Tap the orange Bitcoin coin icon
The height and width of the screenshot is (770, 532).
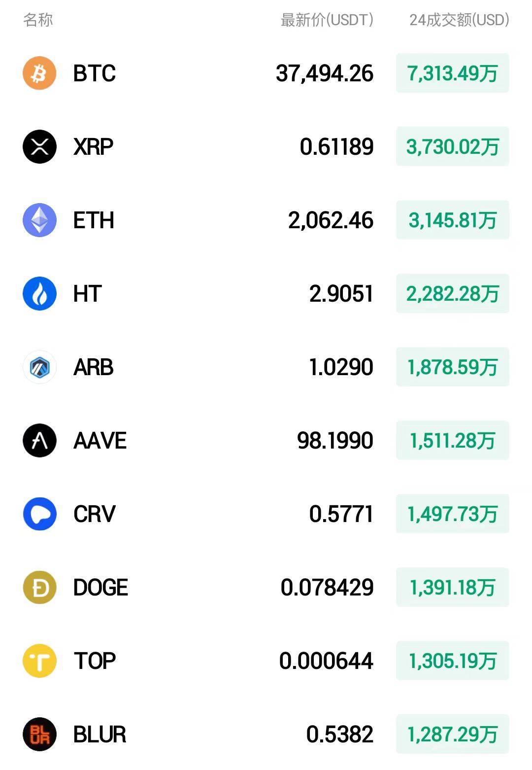pyautogui.click(x=39, y=73)
